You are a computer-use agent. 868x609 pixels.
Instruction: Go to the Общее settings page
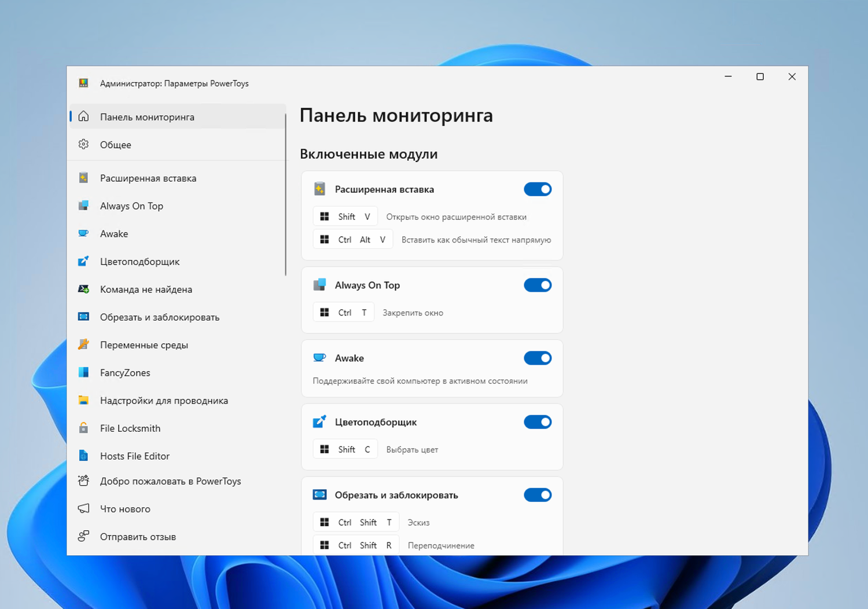(177, 145)
